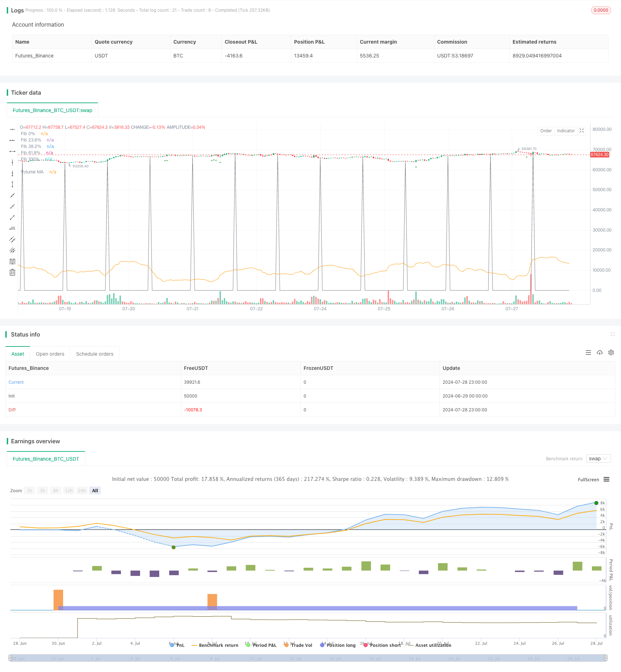The image size is (621, 672).
Task: Select the horizontal straight line drawing tool
Action: (12, 129)
